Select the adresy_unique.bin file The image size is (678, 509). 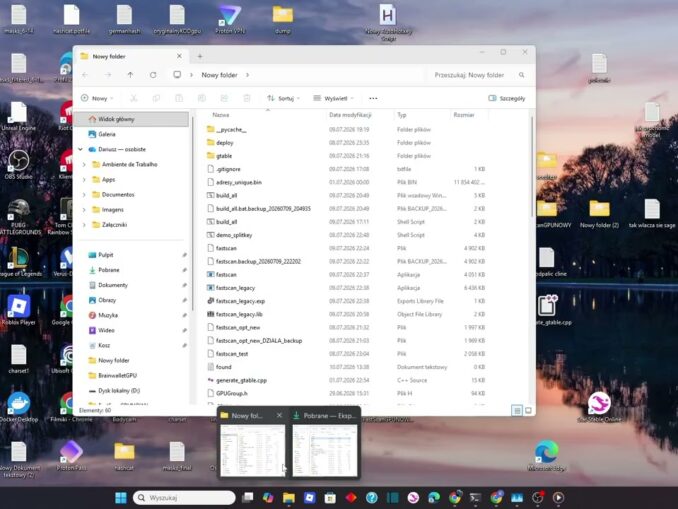[346, 182]
